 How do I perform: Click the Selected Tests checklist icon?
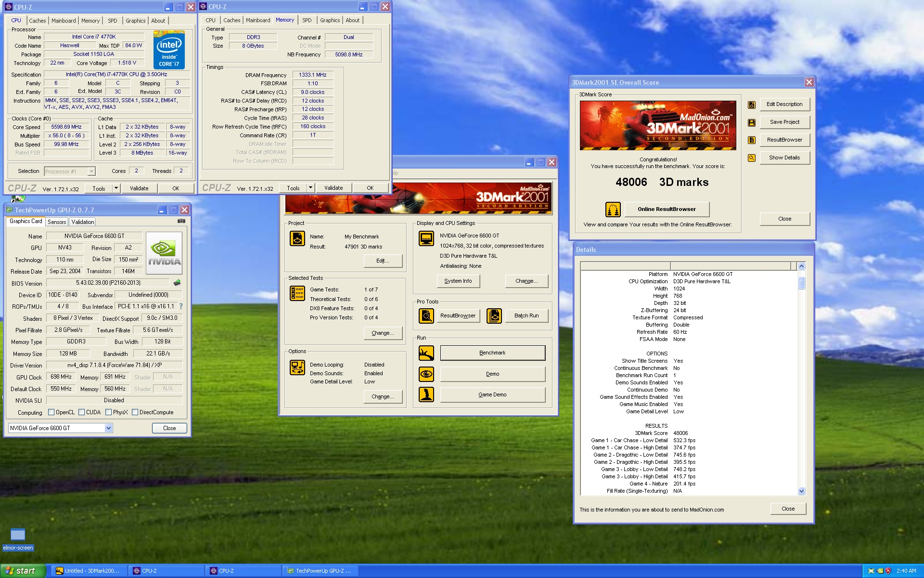pos(297,293)
